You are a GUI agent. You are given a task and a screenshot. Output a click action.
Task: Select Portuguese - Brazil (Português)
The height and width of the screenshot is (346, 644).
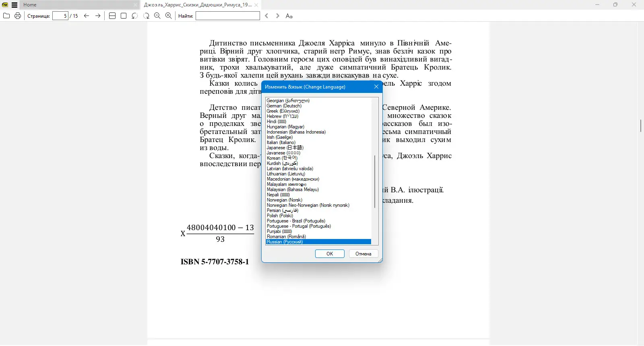point(318,221)
